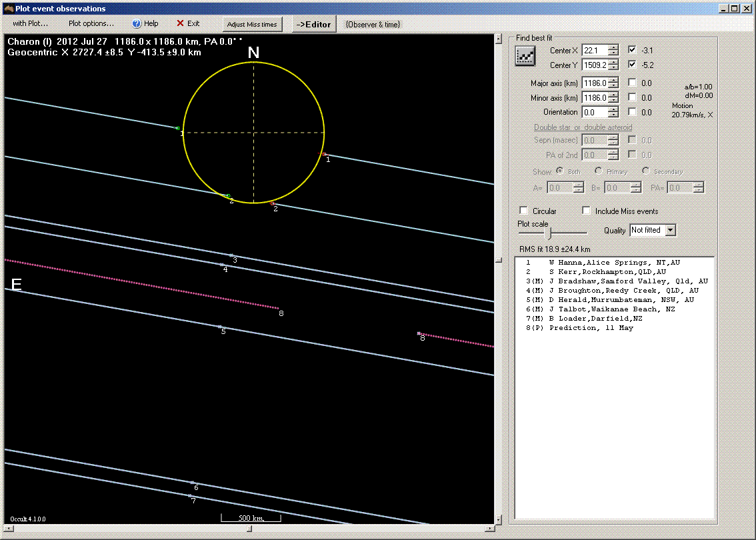Click the RMS fit 18.9 ±24.4 km text

[x=555, y=249]
